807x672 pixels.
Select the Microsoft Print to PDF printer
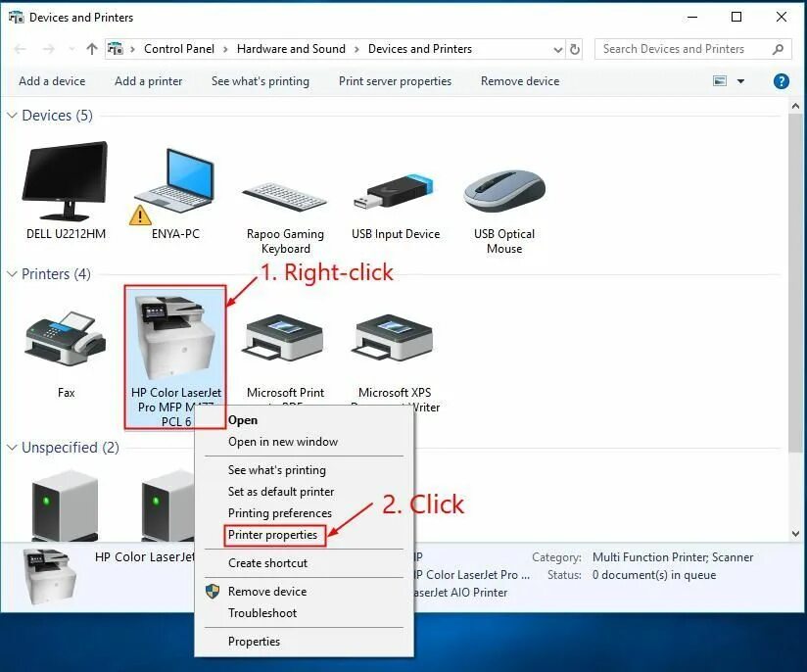[x=285, y=337]
